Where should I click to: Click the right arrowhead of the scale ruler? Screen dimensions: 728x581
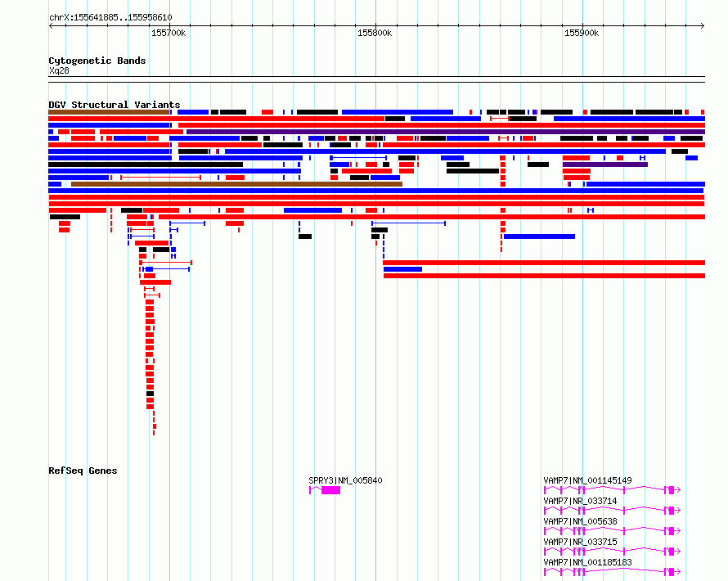coord(703,26)
